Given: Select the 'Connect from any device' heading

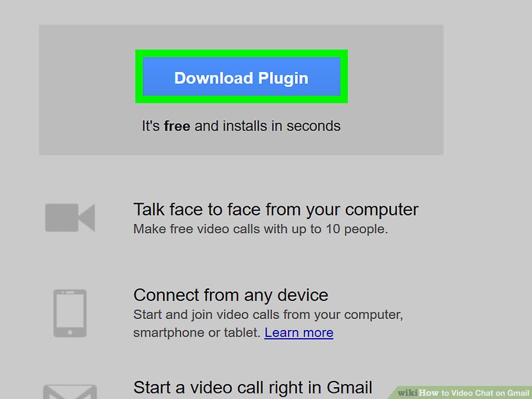Looking at the screenshot, I should click(231, 295).
